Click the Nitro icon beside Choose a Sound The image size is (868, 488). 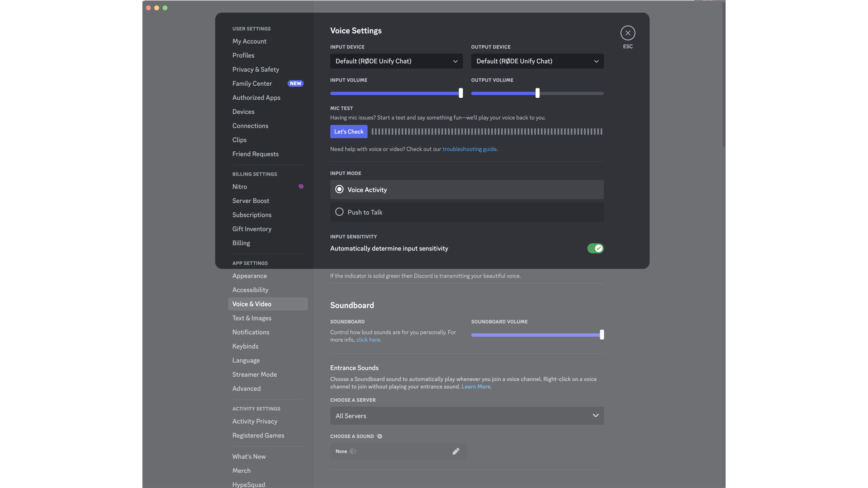(x=379, y=436)
